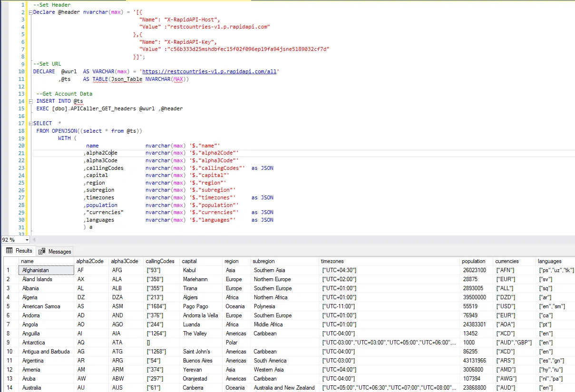Click the Messages tab icon
The image size is (575, 392).
point(42,251)
